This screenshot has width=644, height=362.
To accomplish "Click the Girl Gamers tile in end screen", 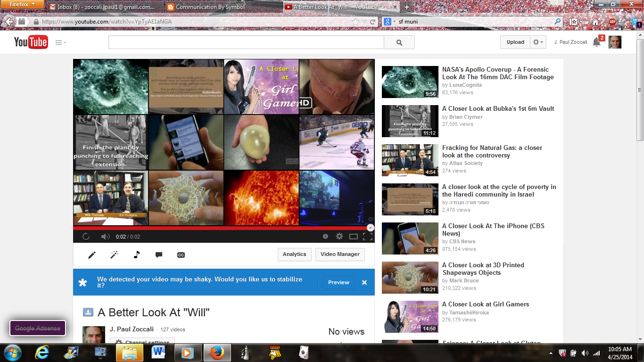I will click(261, 86).
